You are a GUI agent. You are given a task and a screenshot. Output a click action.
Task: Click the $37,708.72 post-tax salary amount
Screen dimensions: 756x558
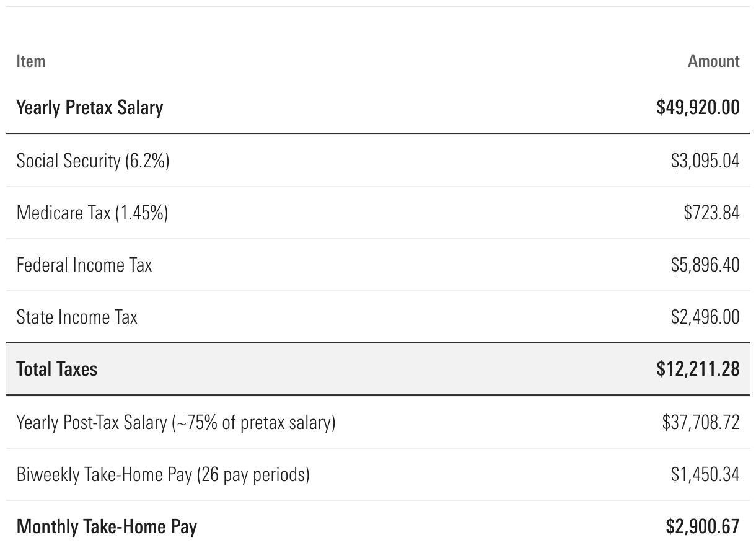pyautogui.click(x=700, y=423)
